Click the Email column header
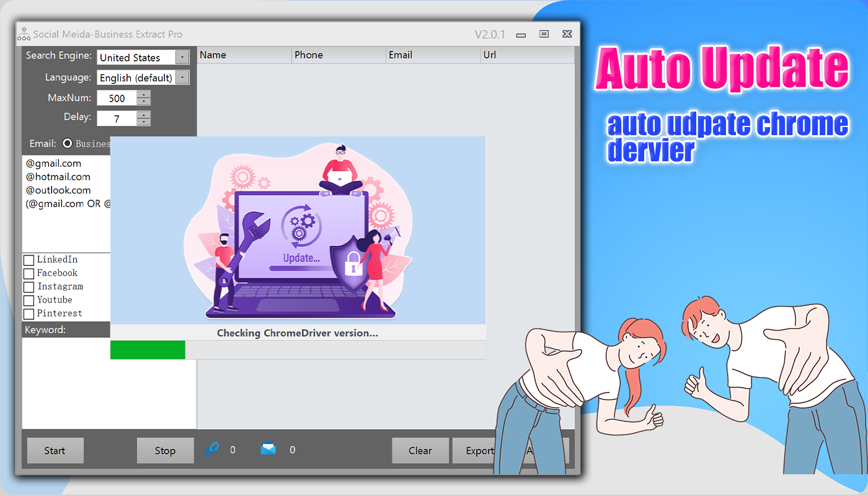Screen dimensions: 868x496 433,55
